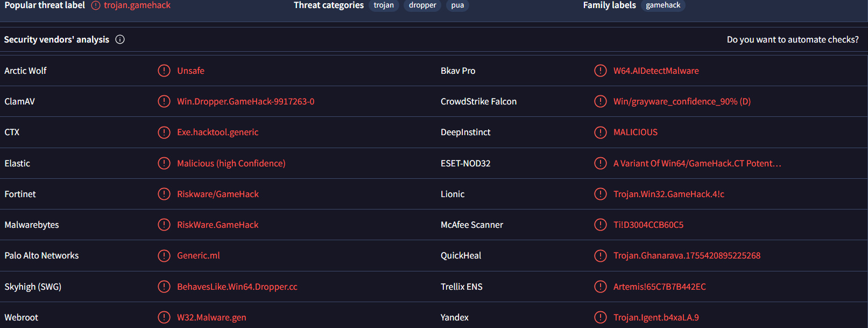868x328 pixels.
Task: Select the trojan threat category tag
Action: coord(384,5)
